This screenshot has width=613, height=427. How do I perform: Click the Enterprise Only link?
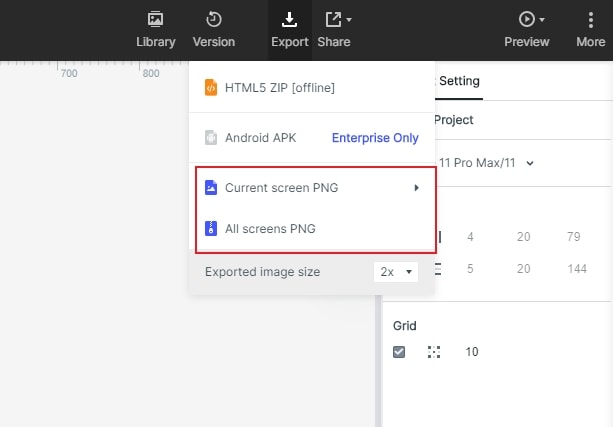(x=375, y=138)
